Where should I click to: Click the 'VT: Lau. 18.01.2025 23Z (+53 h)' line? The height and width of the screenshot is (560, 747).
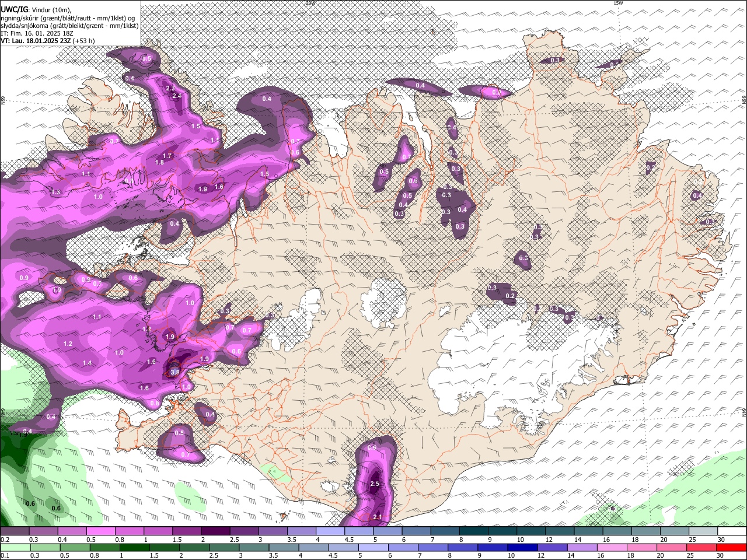tap(47, 41)
